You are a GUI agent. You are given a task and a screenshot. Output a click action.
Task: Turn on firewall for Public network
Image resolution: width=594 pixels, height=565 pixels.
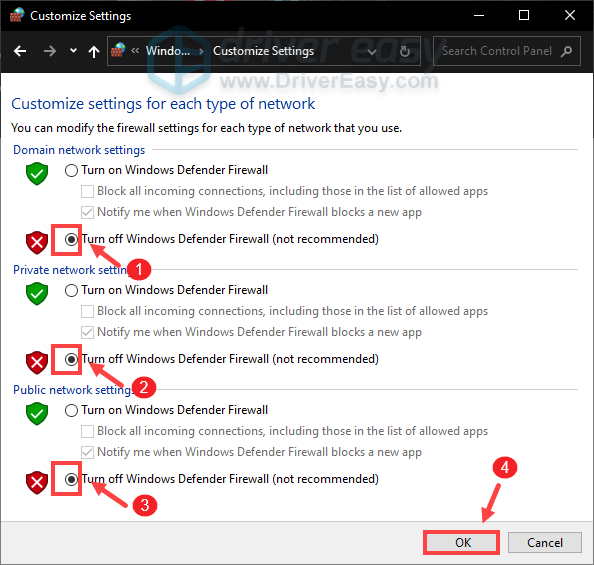(71, 410)
